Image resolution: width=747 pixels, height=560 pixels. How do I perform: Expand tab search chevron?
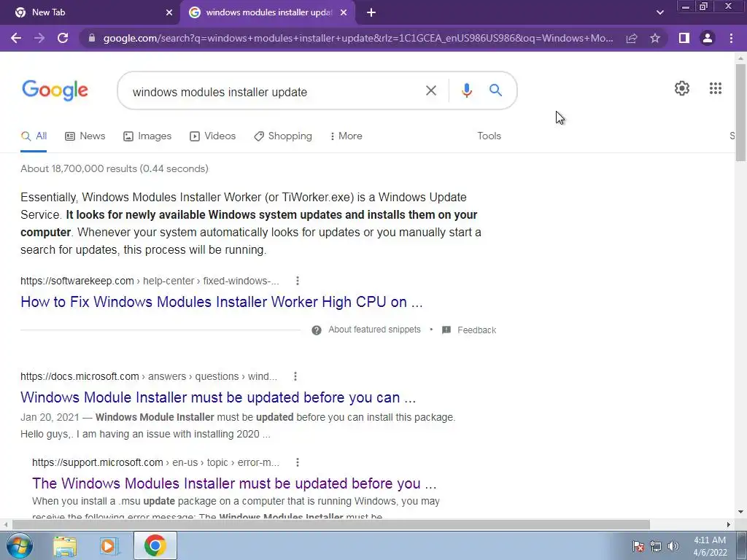point(659,13)
